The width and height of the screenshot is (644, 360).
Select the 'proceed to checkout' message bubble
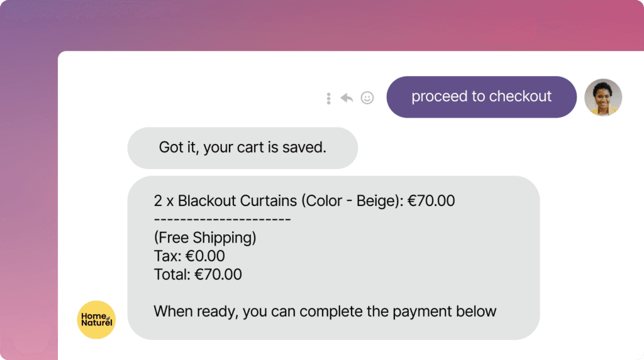481,97
